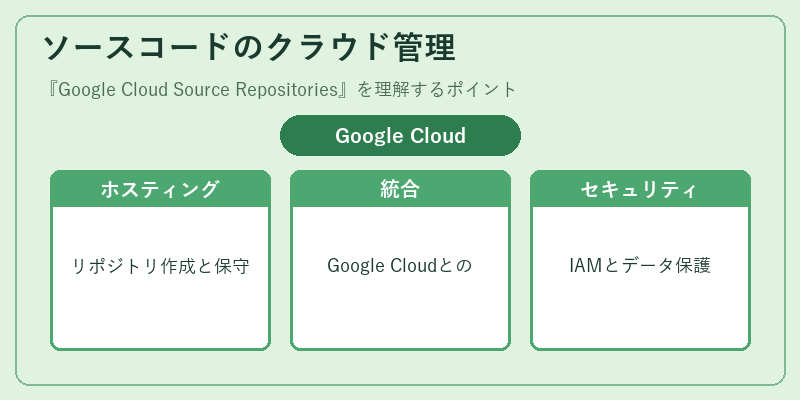Click the title ソースコードのクラウド管理

click(x=248, y=48)
